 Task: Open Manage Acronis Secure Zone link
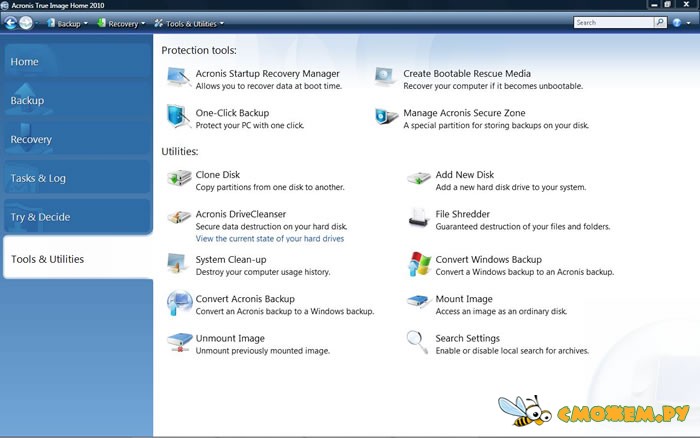pyautogui.click(x=464, y=113)
